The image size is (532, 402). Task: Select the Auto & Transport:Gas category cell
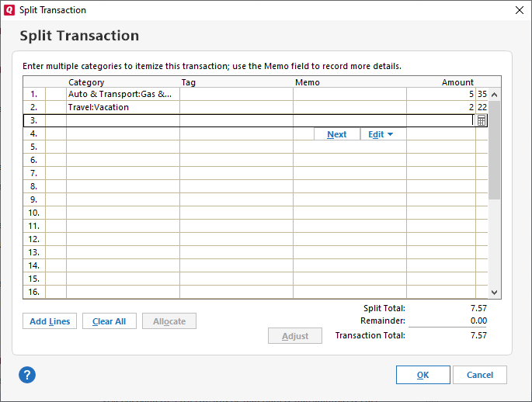tap(122, 94)
